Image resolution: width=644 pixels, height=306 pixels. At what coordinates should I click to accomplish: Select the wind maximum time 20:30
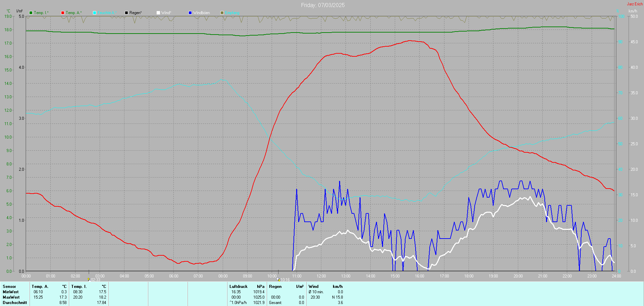[x=315, y=297]
